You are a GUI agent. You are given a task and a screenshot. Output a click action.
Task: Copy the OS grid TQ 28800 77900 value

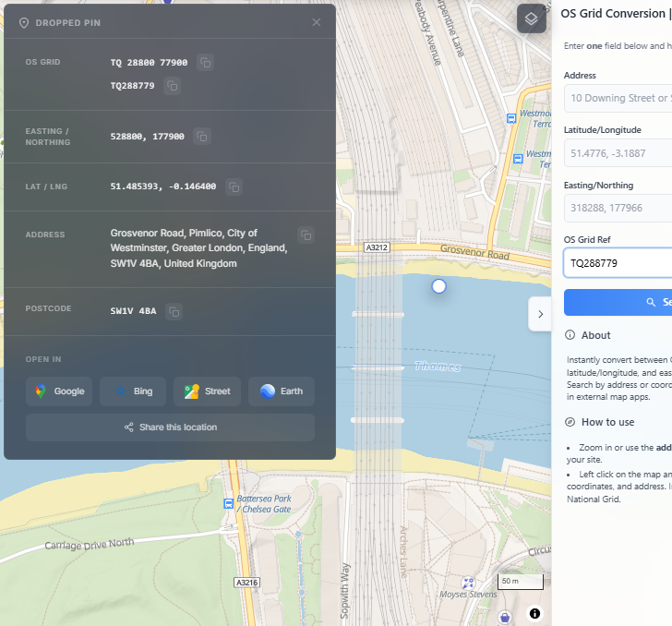(206, 63)
